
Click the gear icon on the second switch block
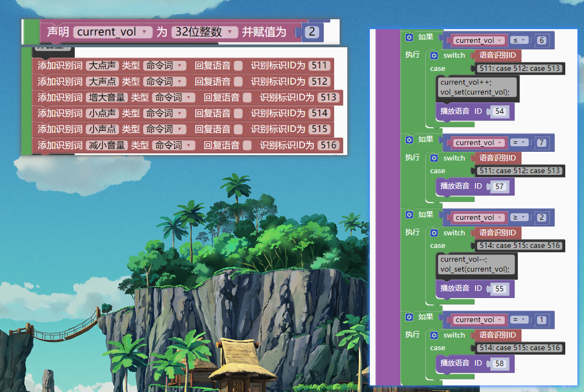433,158
